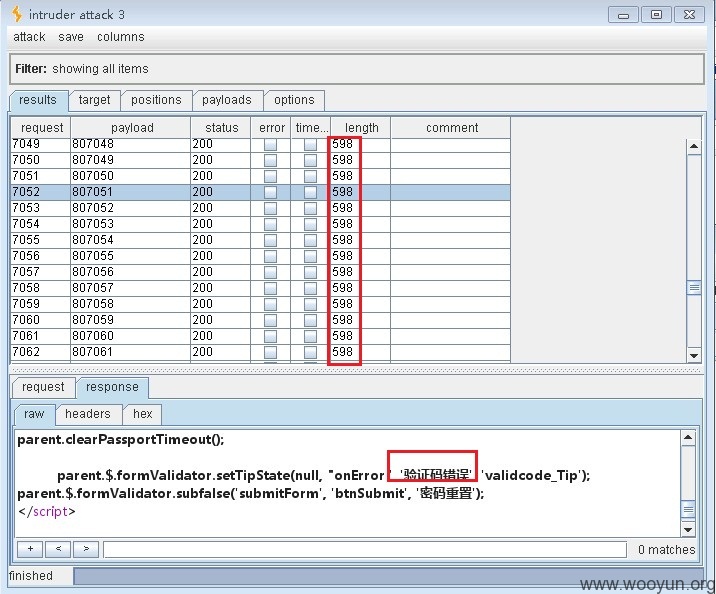Toggle timeout checkbox for request 7050
The height and width of the screenshot is (594, 716).
click(311, 160)
